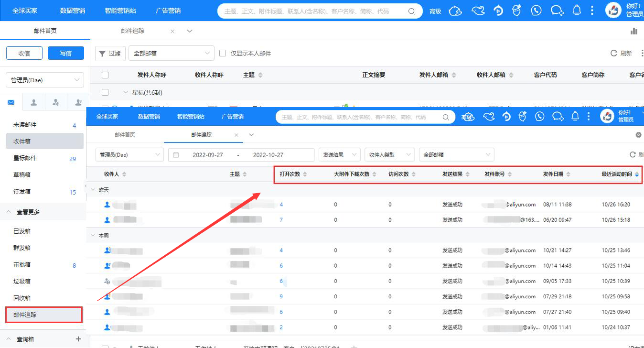Select the single contact icon tab in the sidebar
Viewport: 644px width, 348px height.
34,102
